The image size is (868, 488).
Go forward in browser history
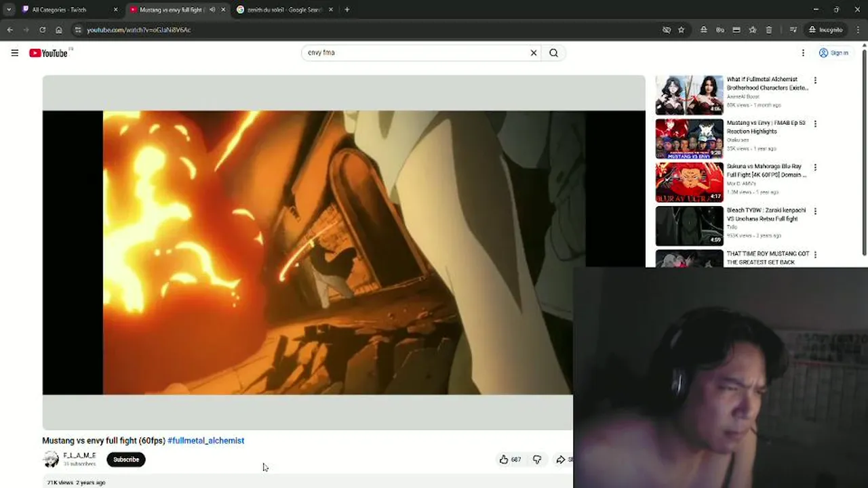[x=26, y=30]
